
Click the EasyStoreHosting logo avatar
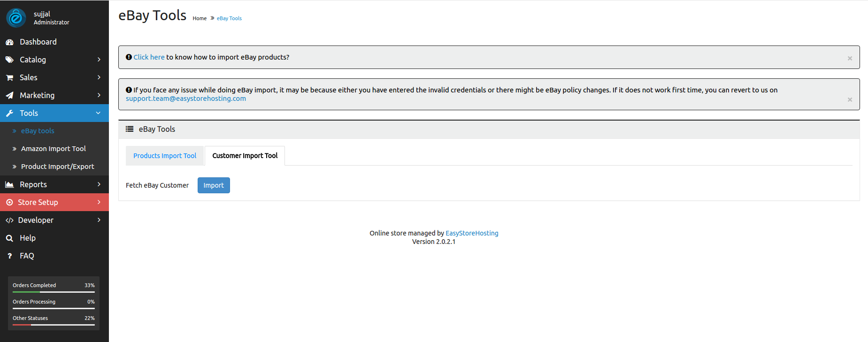tap(16, 18)
